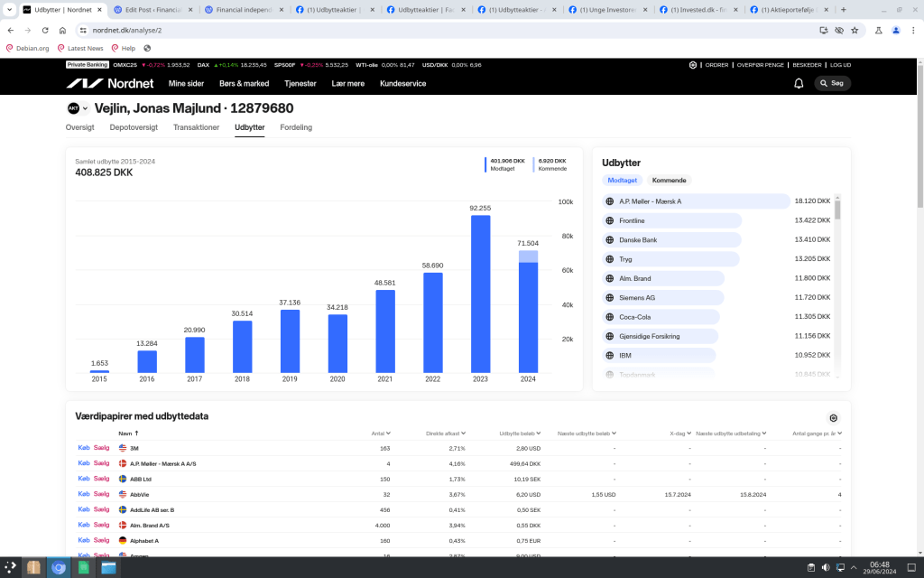
Task: Sort table by Antal column
Action: (x=380, y=433)
